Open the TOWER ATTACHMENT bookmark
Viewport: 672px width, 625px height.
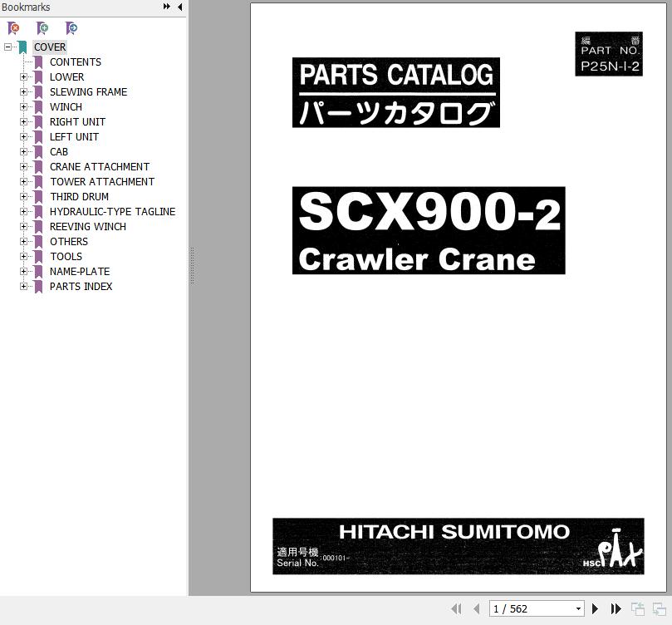click(102, 182)
